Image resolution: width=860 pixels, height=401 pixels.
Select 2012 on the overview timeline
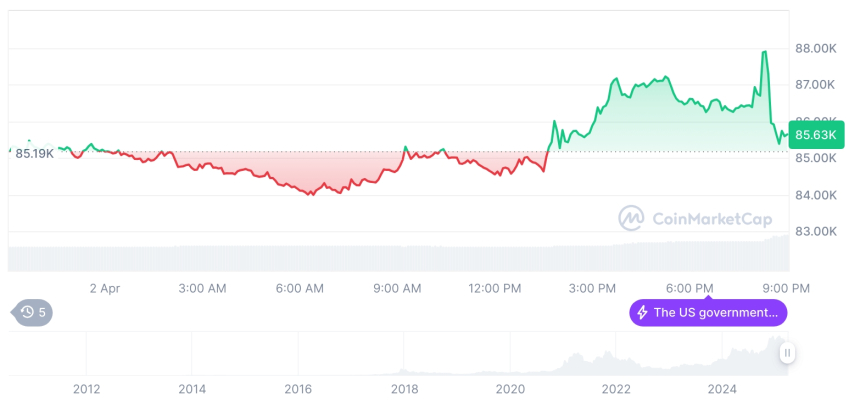(87, 389)
